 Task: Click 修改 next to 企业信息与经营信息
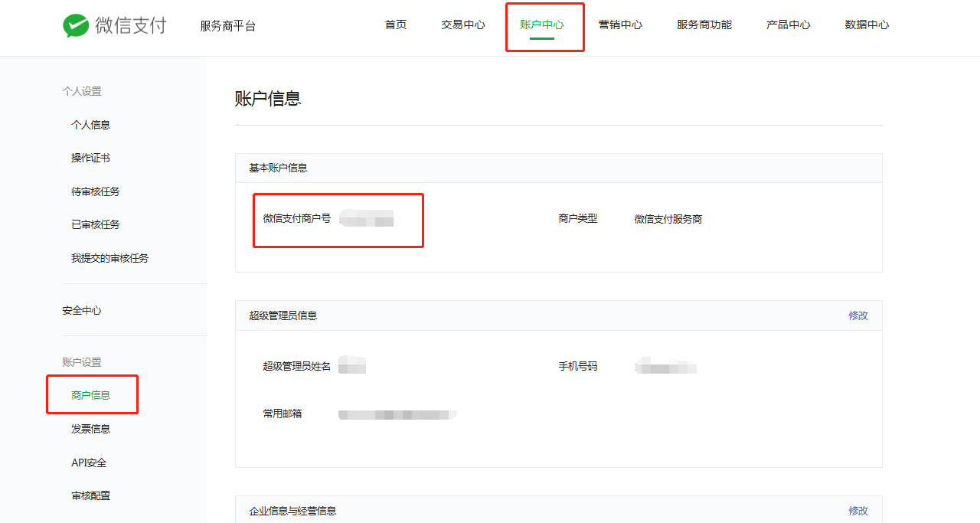858,511
